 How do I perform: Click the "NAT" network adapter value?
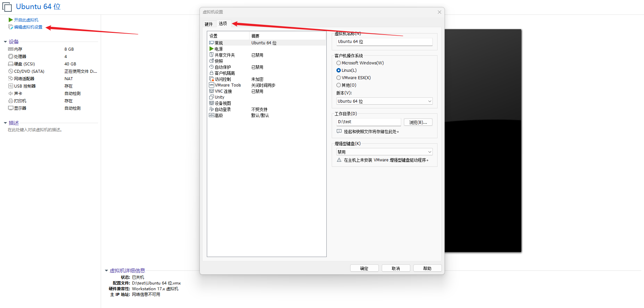tap(68, 79)
